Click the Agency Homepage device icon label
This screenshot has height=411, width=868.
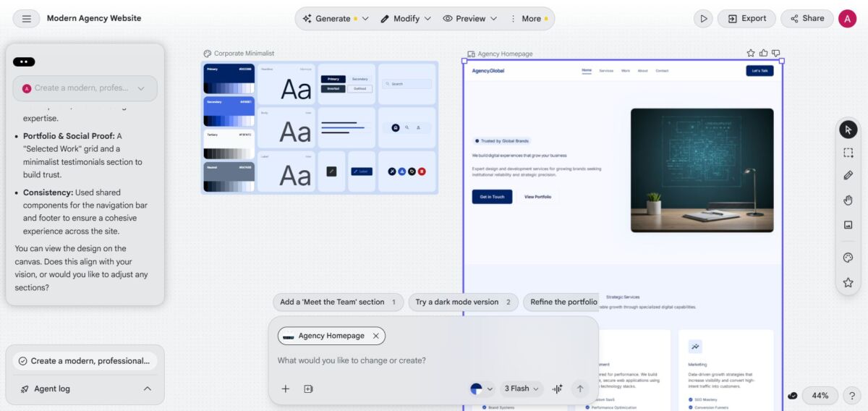coord(471,54)
